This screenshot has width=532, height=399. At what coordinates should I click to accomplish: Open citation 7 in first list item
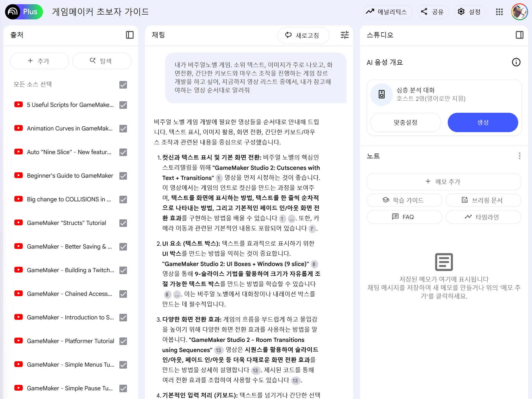click(312, 229)
